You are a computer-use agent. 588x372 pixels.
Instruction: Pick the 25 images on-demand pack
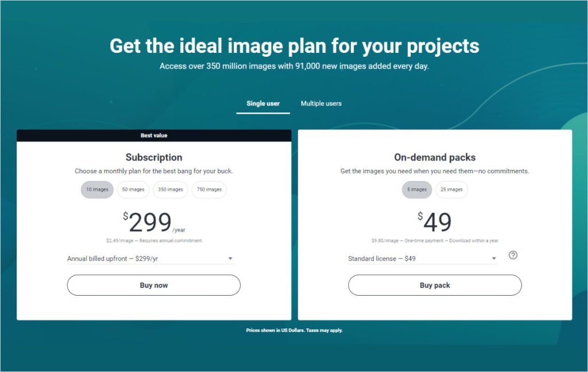pos(451,189)
